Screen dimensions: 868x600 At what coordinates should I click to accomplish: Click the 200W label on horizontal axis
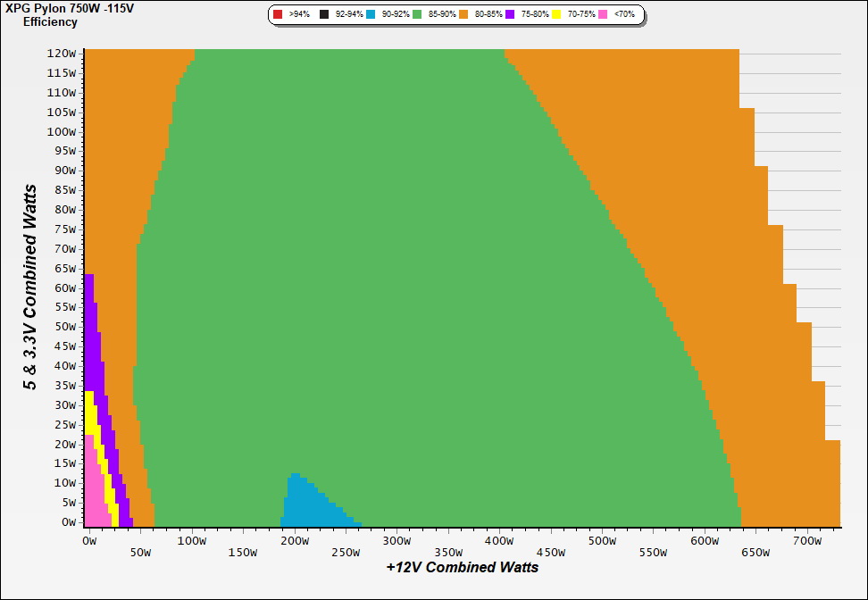pos(294,540)
